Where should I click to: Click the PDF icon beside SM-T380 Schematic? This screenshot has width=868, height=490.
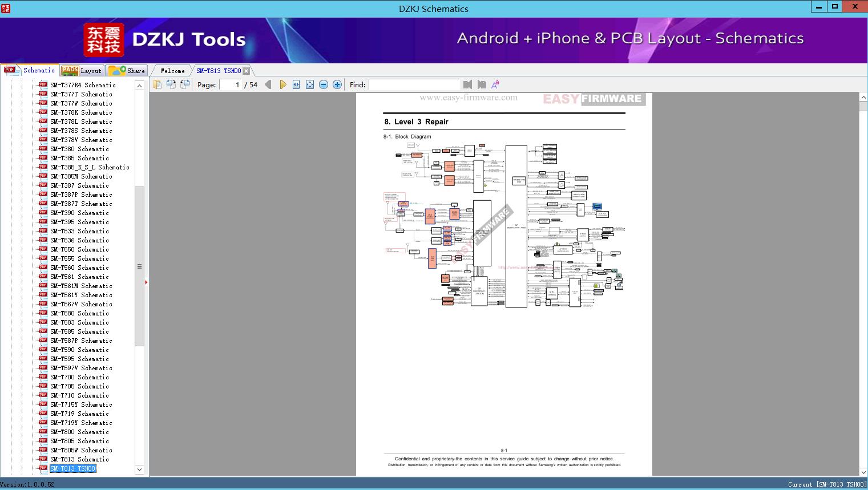point(43,149)
